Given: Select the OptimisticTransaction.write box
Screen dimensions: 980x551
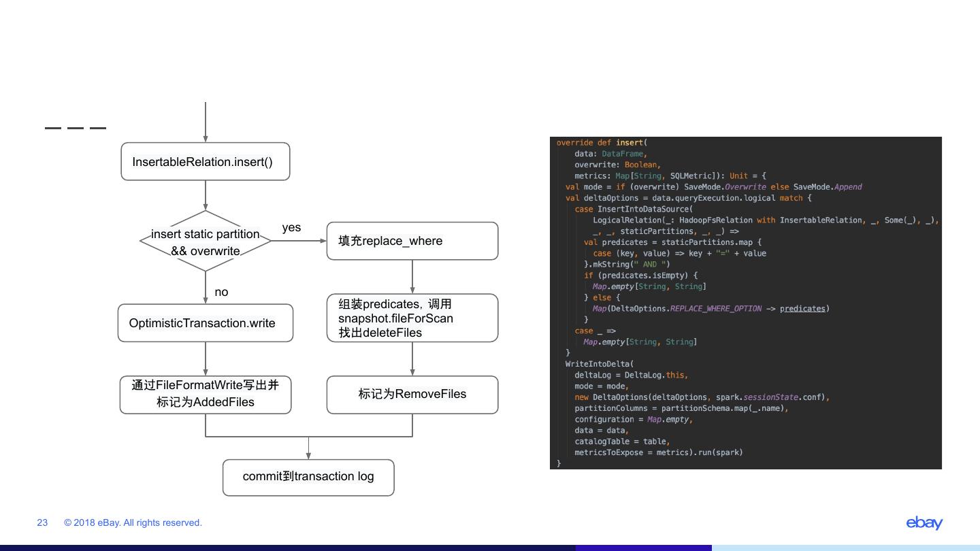Looking at the screenshot, I should [x=206, y=323].
